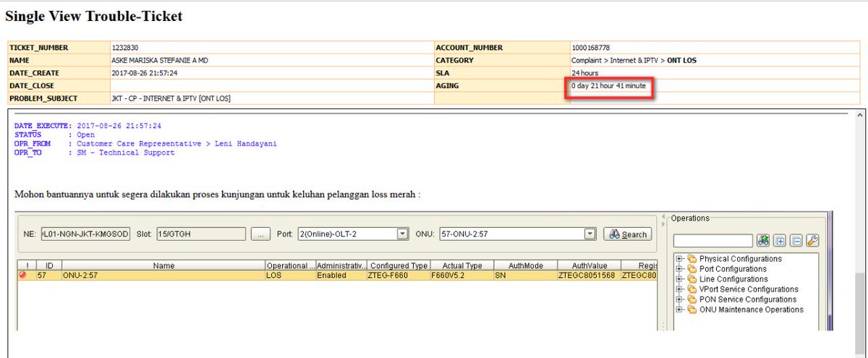Open the Port dropdown showing 2(Online)-OLT-2
Viewport: 868px width, 358px height.
point(402,234)
